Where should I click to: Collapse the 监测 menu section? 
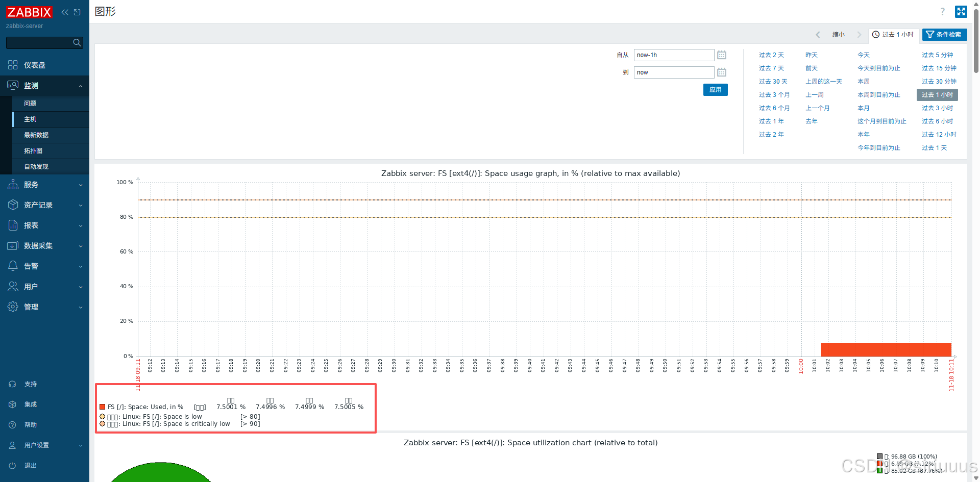pos(81,86)
